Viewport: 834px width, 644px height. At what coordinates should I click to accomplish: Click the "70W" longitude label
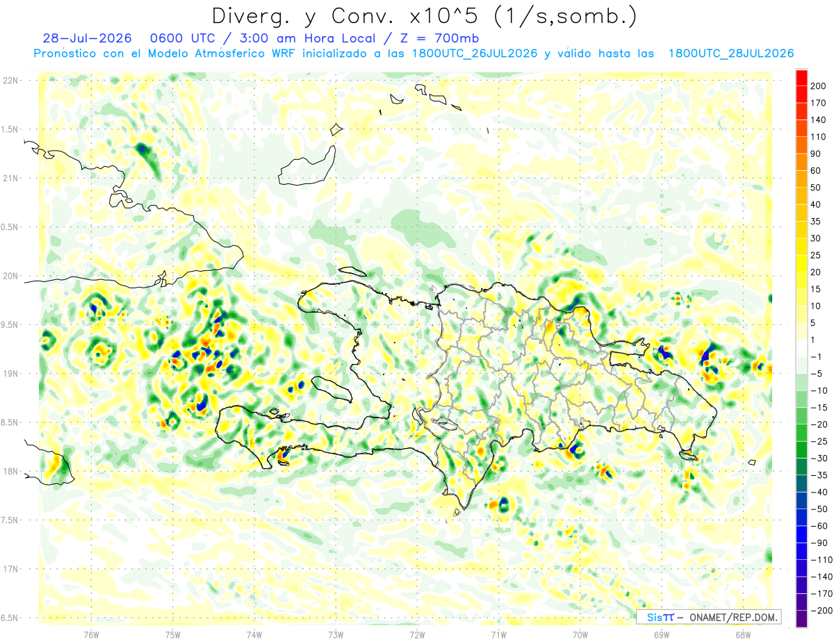click(580, 635)
